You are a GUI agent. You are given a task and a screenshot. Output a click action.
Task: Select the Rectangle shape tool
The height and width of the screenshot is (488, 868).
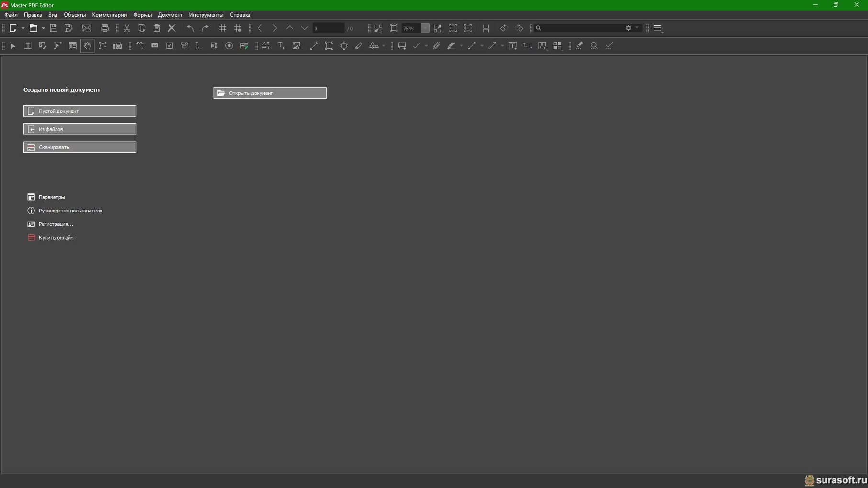click(x=329, y=46)
